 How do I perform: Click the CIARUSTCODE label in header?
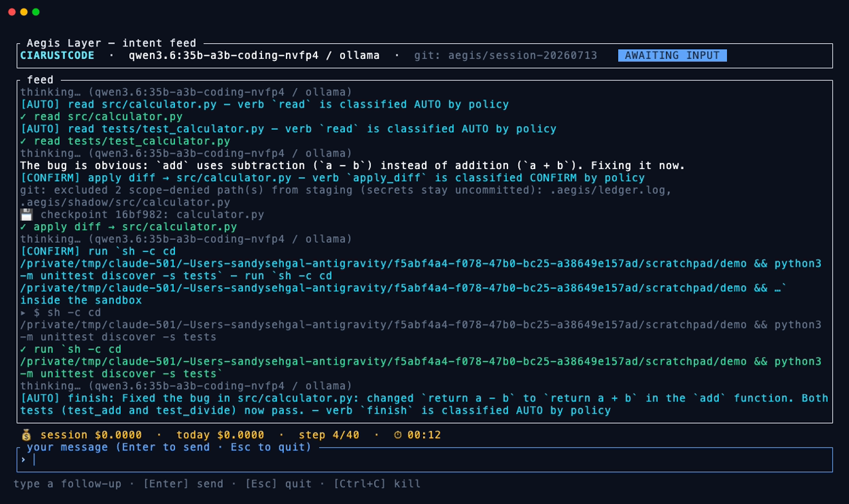(57, 56)
